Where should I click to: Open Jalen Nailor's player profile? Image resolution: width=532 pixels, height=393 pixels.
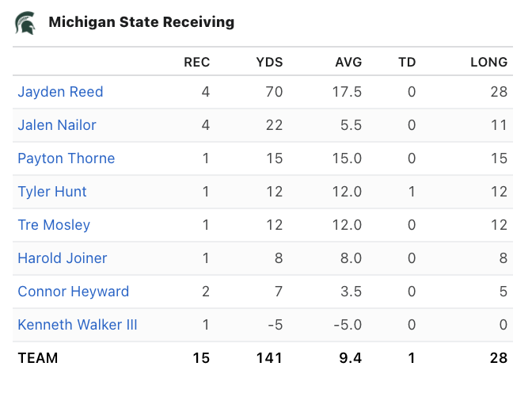pos(57,125)
